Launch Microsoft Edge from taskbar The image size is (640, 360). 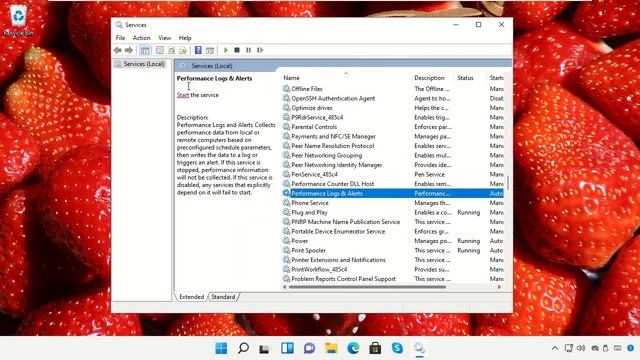[353, 348]
